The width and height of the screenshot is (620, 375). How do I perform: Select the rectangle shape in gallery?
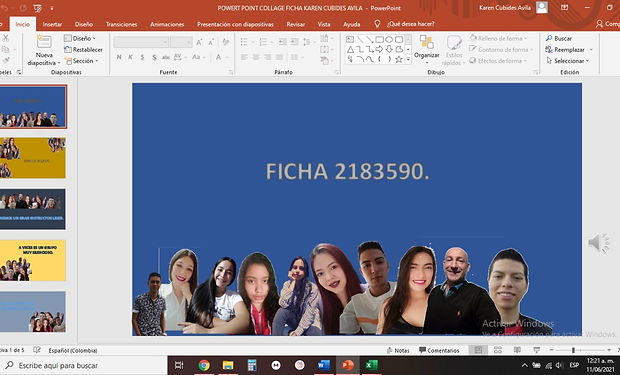tap(380, 39)
